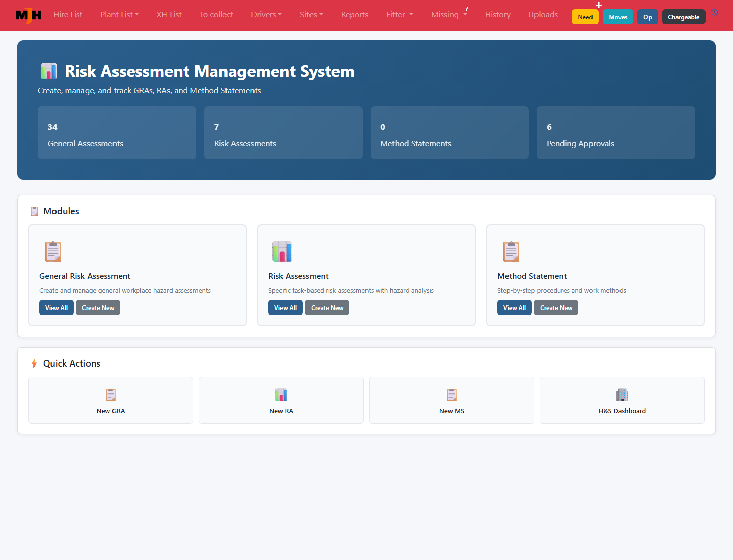Open H&S Dashboard via the building icon
This screenshot has width=733, height=560.
click(x=622, y=395)
